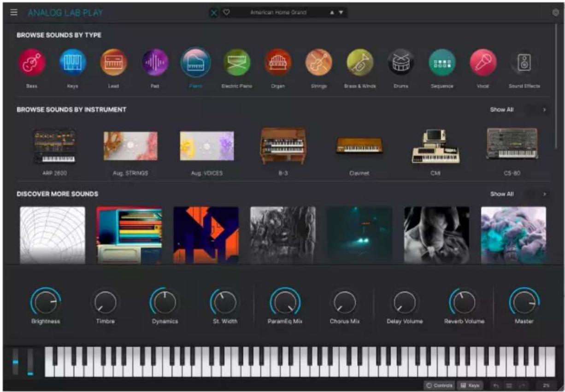
Task: Click Show All for instruments
Action: pos(501,110)
